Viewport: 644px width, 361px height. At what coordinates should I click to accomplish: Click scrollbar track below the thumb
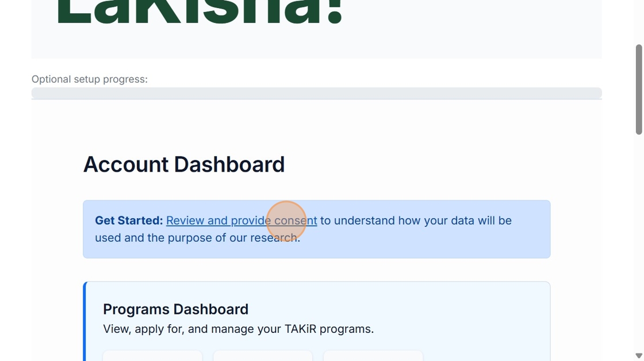(x=638, y=242)
